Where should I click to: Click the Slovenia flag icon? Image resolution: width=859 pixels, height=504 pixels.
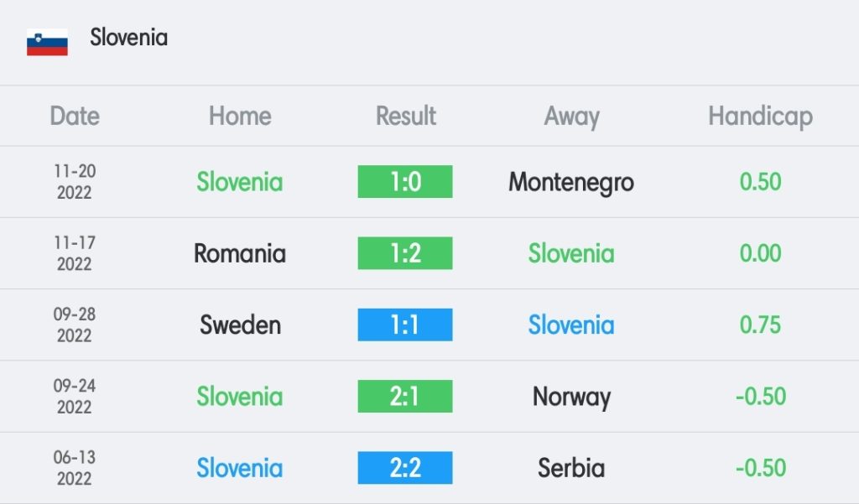coord(47,42)
